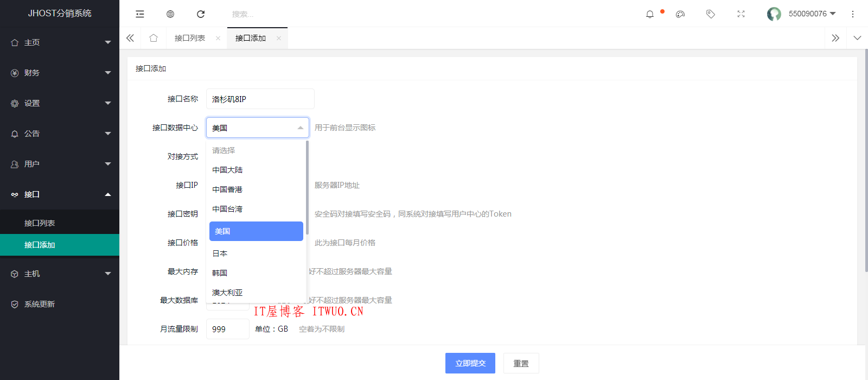Expand the 财务 sidebar menu arrow

(x=108, y=73)
